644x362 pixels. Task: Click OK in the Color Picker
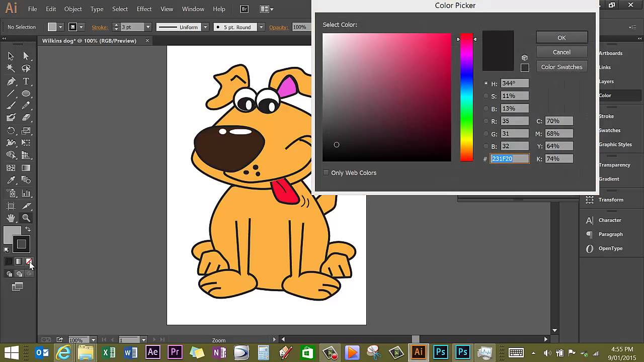pos(561,38)
